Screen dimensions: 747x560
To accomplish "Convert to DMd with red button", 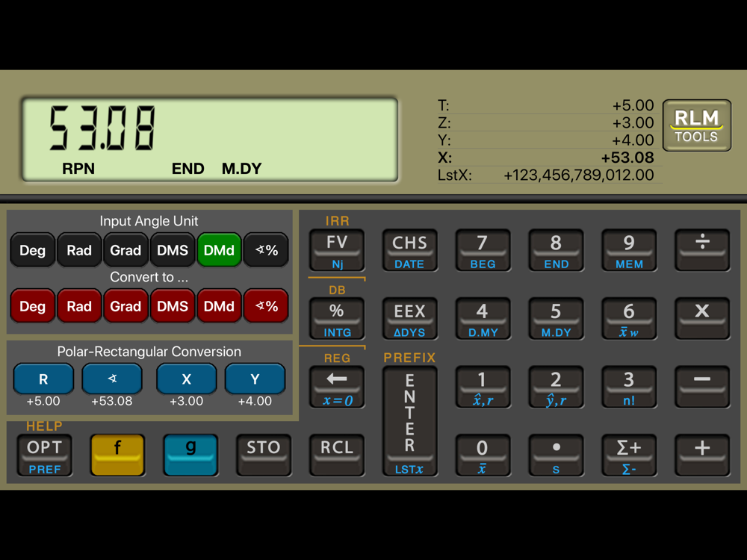I will coord(219,305).
